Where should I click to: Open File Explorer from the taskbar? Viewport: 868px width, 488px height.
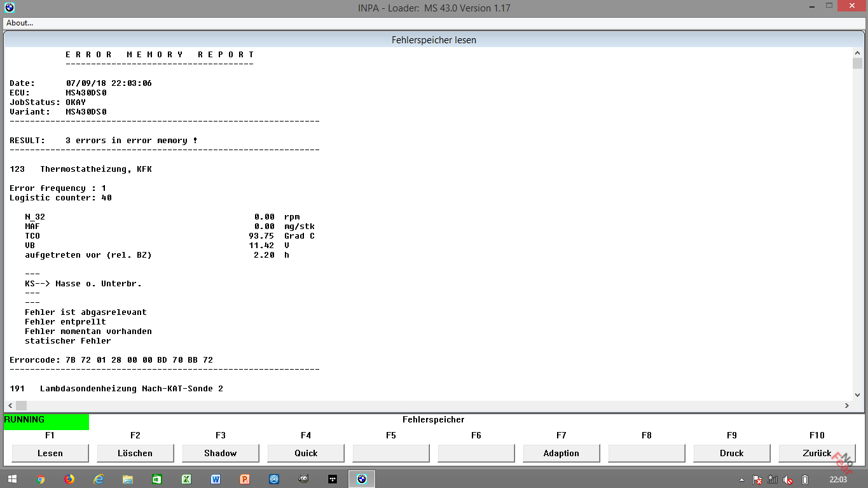tap(128, 479)
